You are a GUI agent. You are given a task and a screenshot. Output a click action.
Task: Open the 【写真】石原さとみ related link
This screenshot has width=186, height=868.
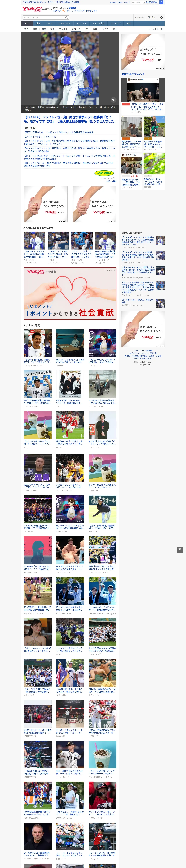click(x=58, y=132)
